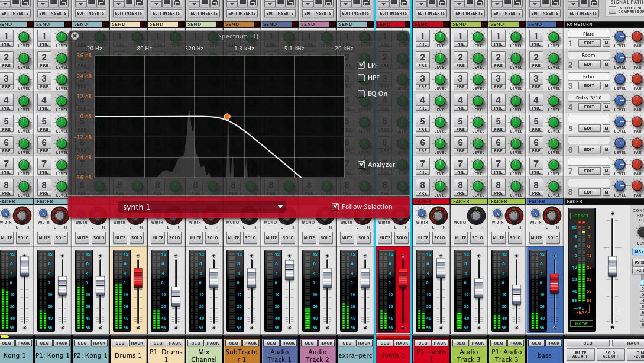Open Edit for the Room FX return
The height and width of the screenshot is (363, 644).
click(589, 64)
